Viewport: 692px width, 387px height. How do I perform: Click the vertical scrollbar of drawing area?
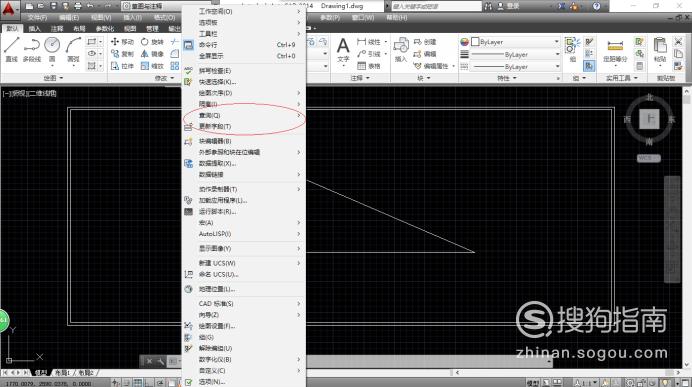[687, 228]
